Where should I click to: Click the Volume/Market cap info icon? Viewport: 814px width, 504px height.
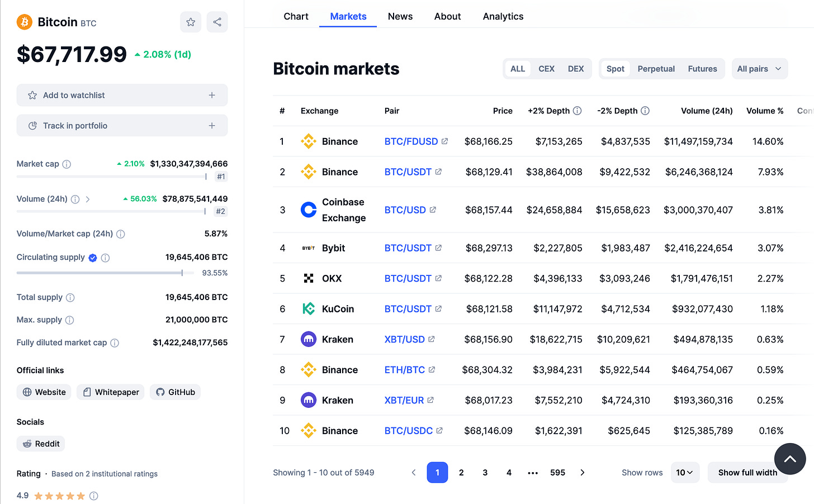coord(121,234)
